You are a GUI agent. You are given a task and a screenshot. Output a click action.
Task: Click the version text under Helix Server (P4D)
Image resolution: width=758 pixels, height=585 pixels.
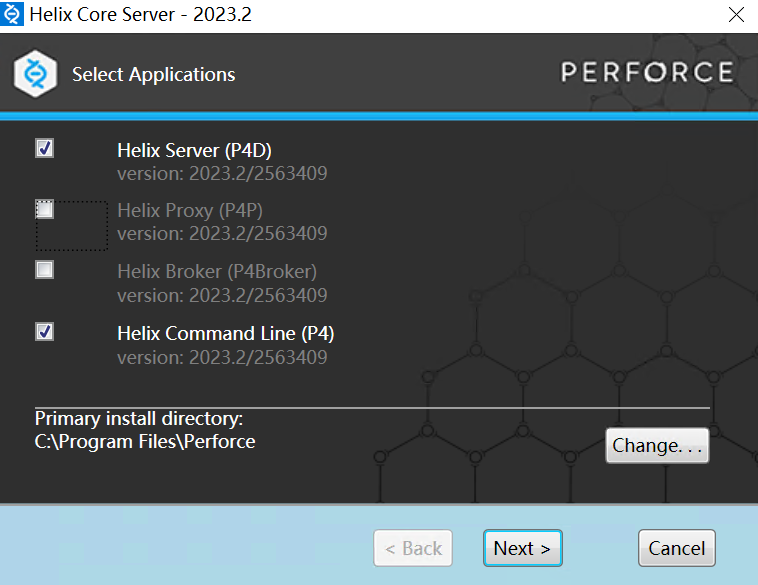tap(222, 174)
